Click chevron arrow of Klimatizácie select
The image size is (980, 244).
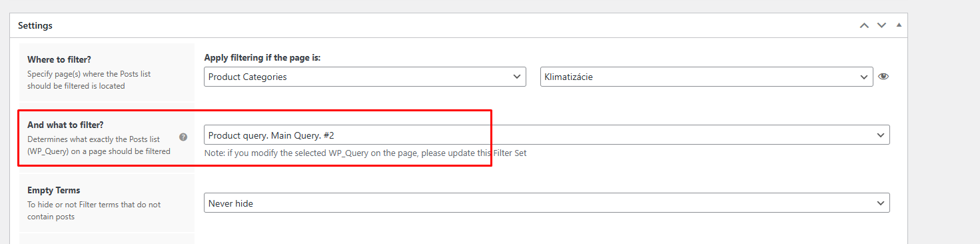[x=863, y=77]
